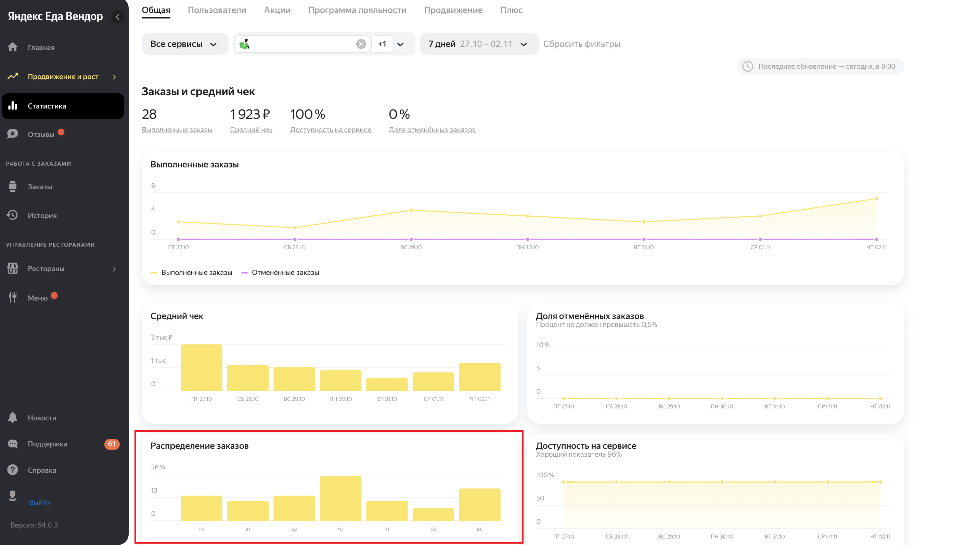Click the Справка question mark icon
Viewport: 980px width, 545px height.
coord(13,470)
